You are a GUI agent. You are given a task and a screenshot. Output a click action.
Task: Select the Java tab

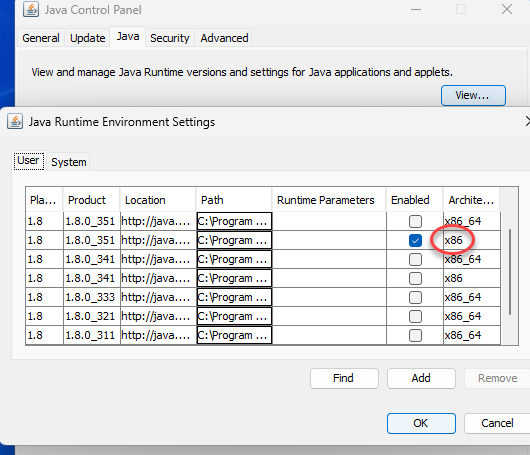pyautogui.click(x=128, y=37)
